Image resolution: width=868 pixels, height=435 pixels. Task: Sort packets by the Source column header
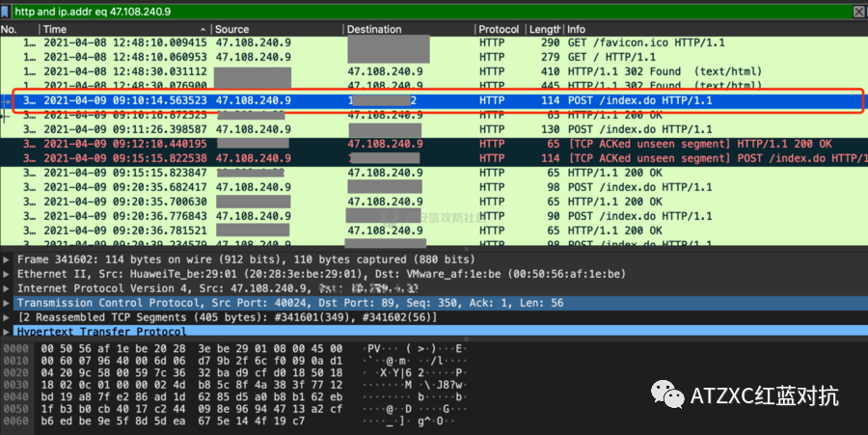(x=278, y=29)
